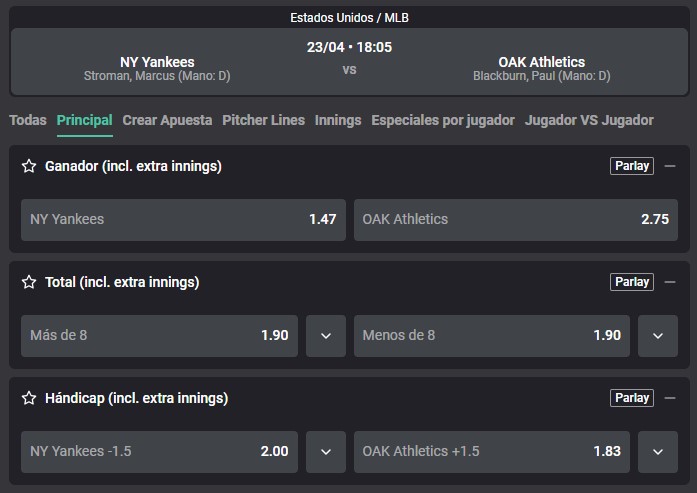Collapse the Hándicap market section

click(x=670, y=398)
